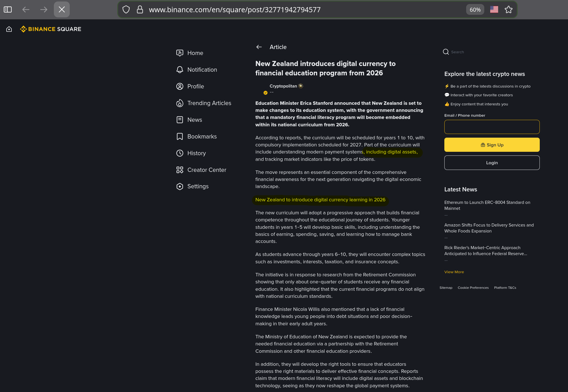Open Cryptopolitan author profile link

tap(283, 86)
